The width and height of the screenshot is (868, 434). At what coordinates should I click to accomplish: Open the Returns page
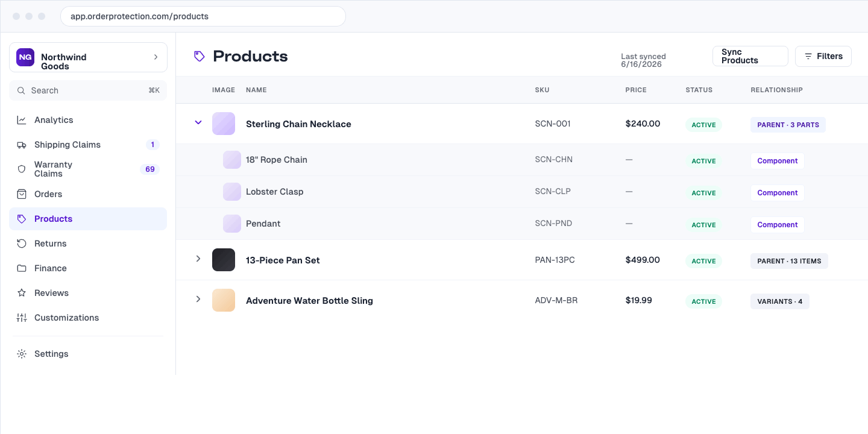pyautogui.click(x=88, y=244)
